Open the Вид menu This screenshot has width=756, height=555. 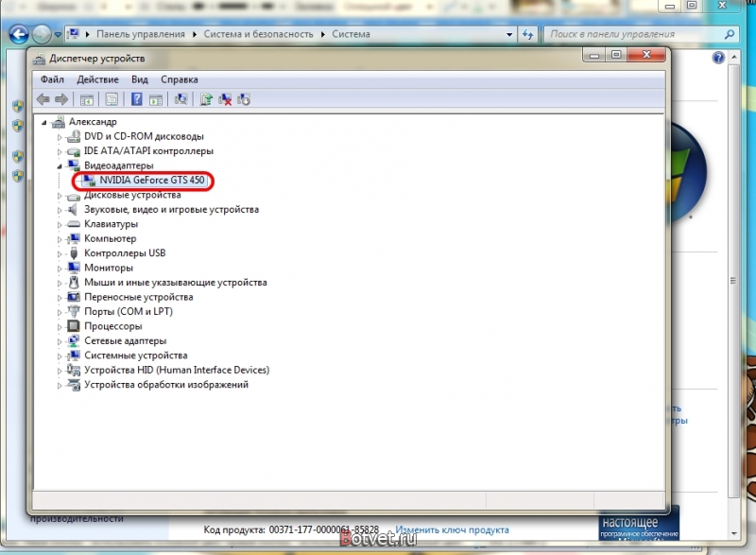click(140, 79)
